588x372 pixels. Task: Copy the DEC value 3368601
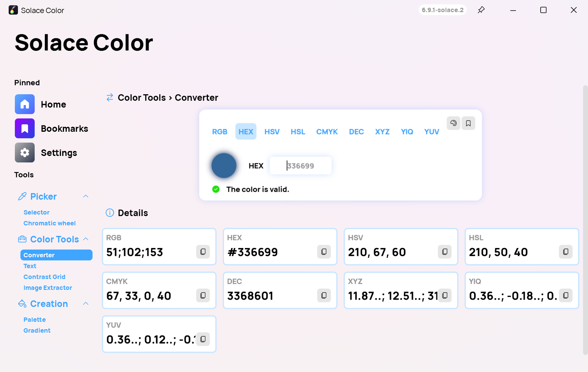pyautogui.click(x=324, y=295)
